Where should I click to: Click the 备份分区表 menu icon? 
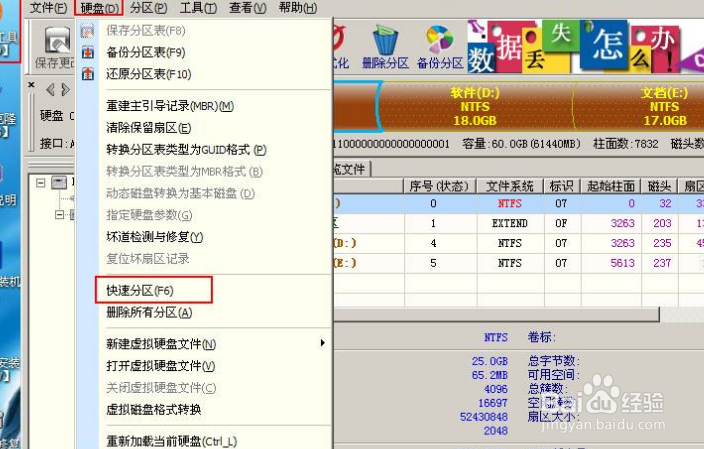(88, 53)
